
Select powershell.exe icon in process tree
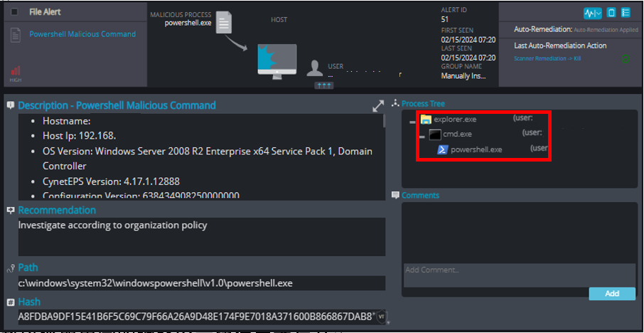click(x=442, y=149)
